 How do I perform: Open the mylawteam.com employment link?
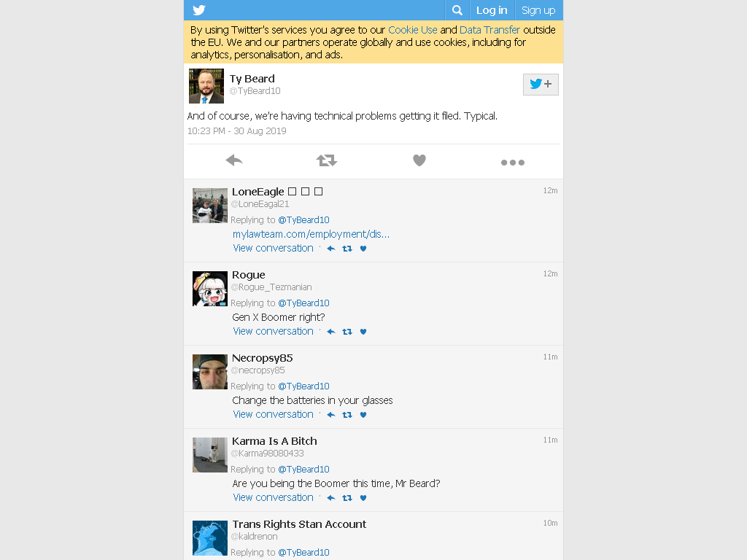coord(311,234)
